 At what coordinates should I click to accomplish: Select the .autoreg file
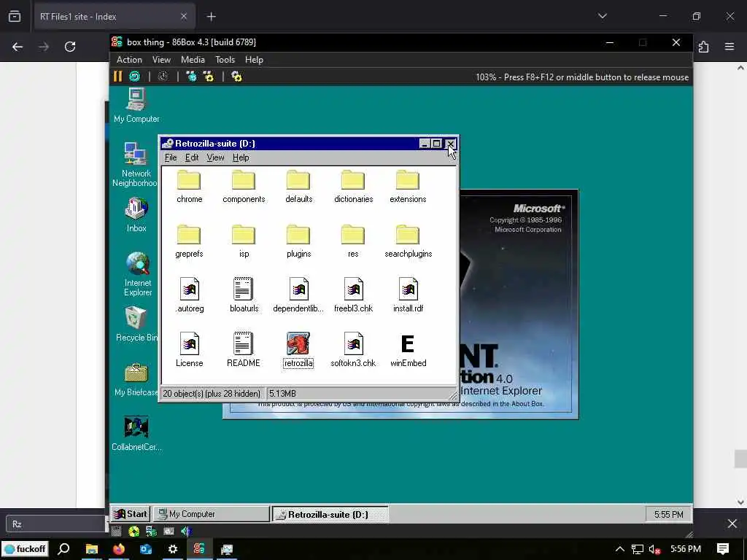(x=189, y=296)
